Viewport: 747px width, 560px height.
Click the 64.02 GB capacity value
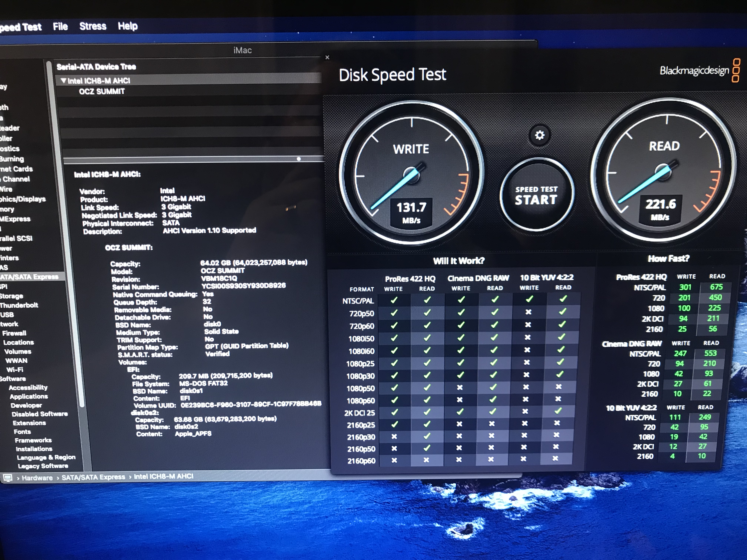click(254, 262)
